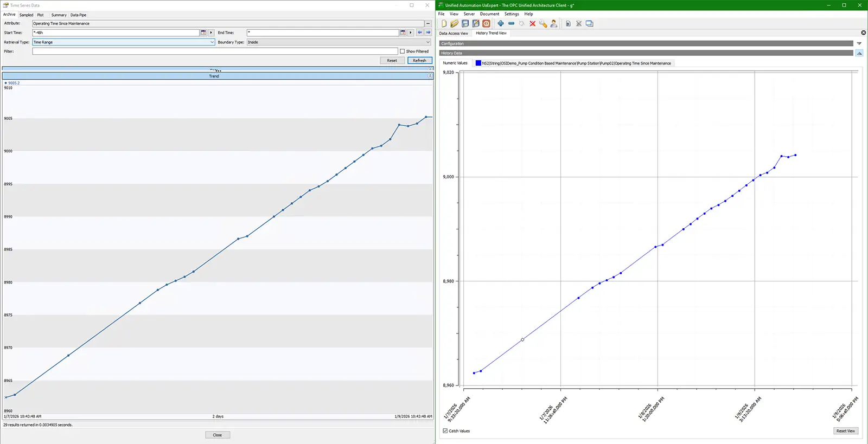Collapse the History Data section
Screen dimensions: 868x444
[859, 53]
